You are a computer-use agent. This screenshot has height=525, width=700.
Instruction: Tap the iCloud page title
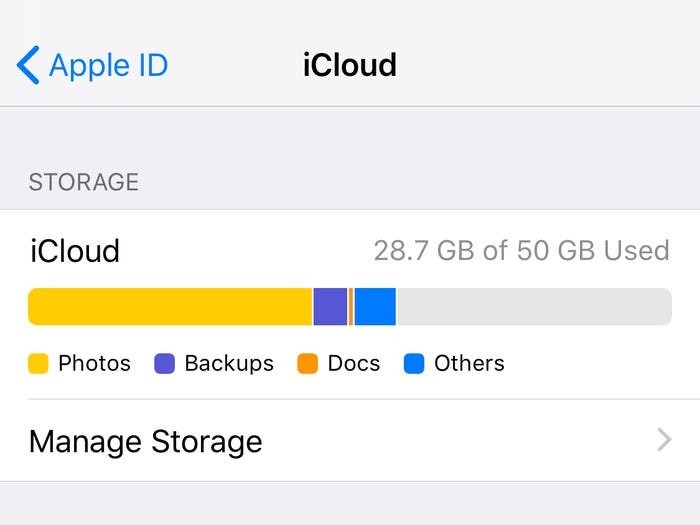pos(350,65)
